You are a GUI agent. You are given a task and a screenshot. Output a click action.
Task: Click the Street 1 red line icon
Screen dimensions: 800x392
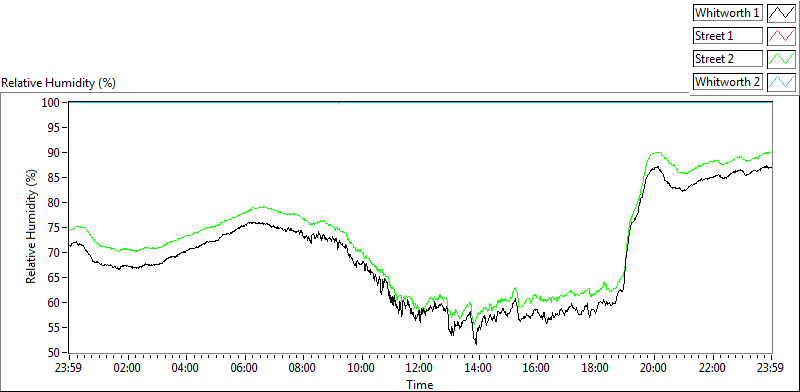(781, 36)
